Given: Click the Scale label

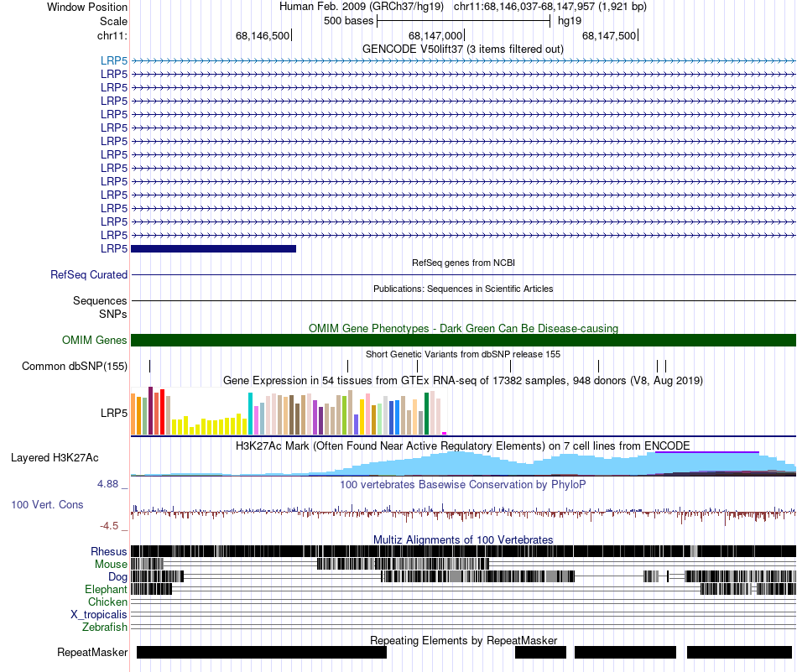Looking at the screenshot, I should click(113, 21).
